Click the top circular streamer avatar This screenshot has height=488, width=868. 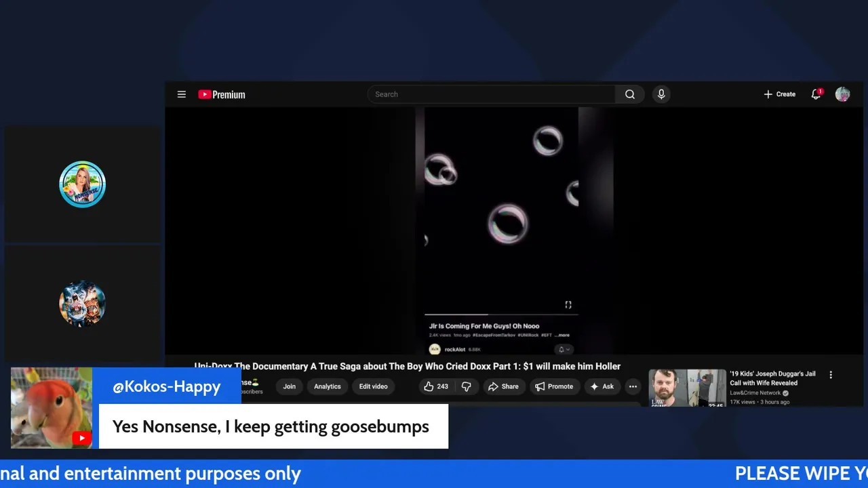[82, 184]
